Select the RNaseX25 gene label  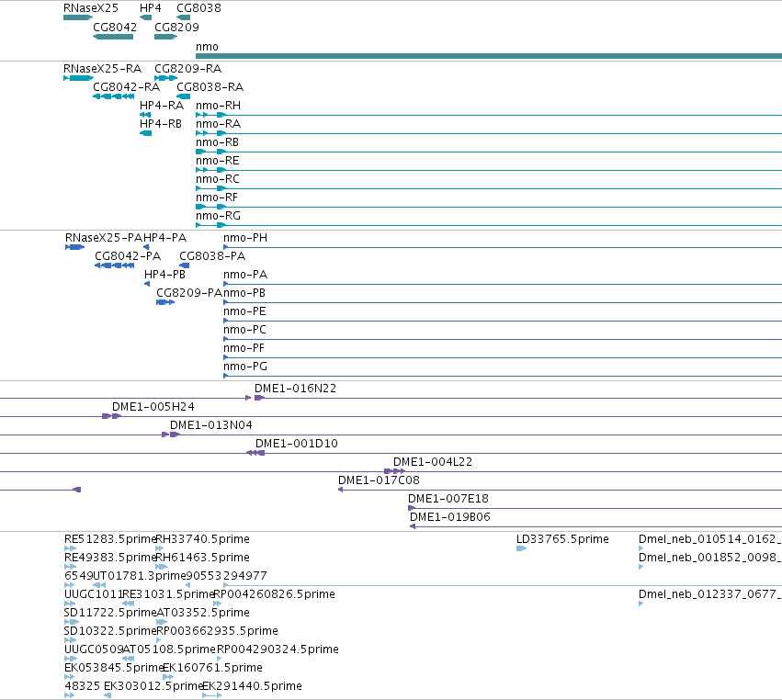tap(91, 8)
